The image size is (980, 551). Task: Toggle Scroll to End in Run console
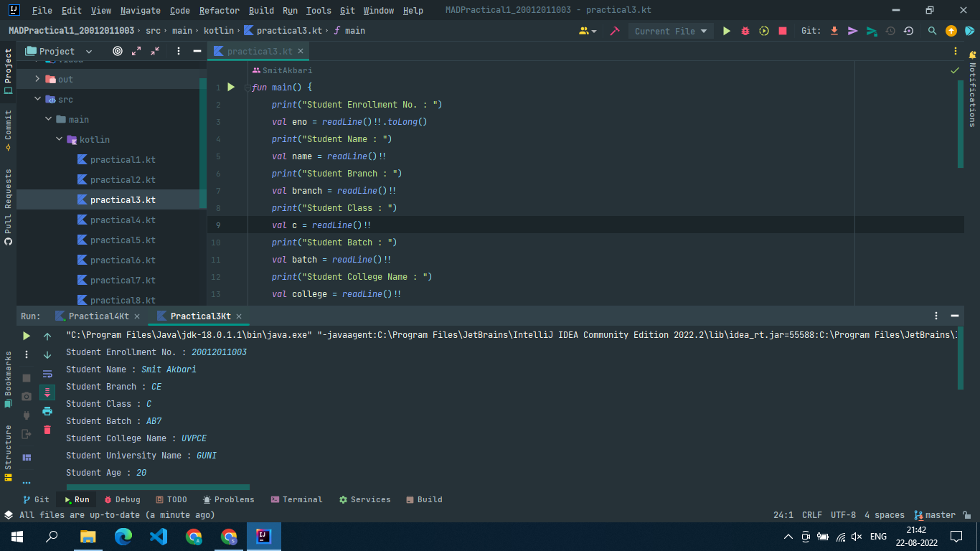[47, 392]
